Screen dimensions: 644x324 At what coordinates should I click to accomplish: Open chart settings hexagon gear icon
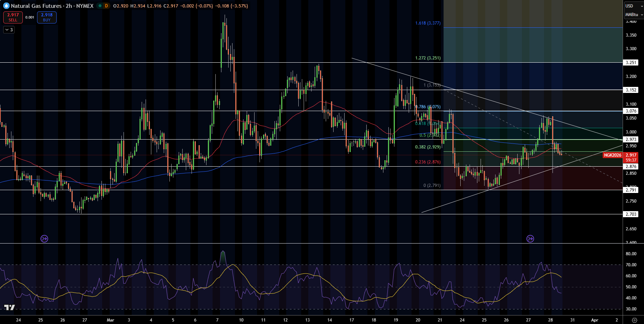pyautogui.click(x=634, y=320)
